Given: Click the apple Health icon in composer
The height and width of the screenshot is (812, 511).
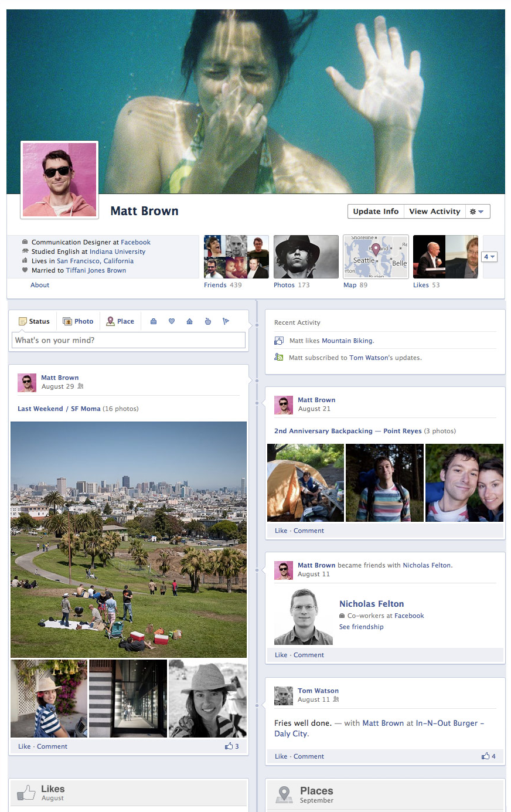Looking at the screenshot, I should point(207,321).
